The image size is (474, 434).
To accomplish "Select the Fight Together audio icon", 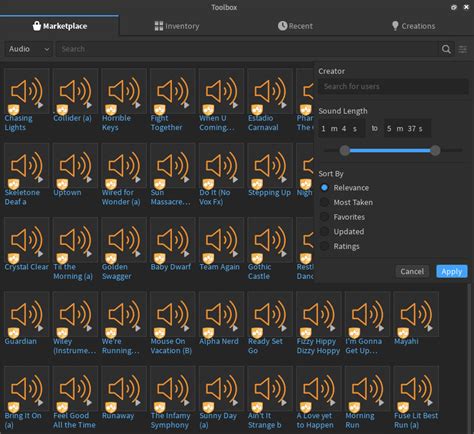I will (x=173, y=91).
